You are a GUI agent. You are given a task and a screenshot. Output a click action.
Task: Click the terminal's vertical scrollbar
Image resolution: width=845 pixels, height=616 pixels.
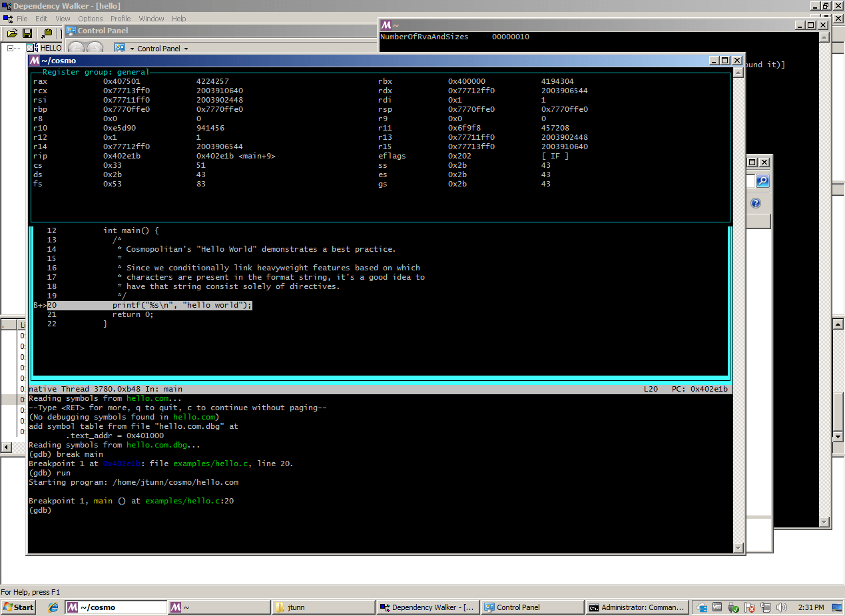pos(739,300)
